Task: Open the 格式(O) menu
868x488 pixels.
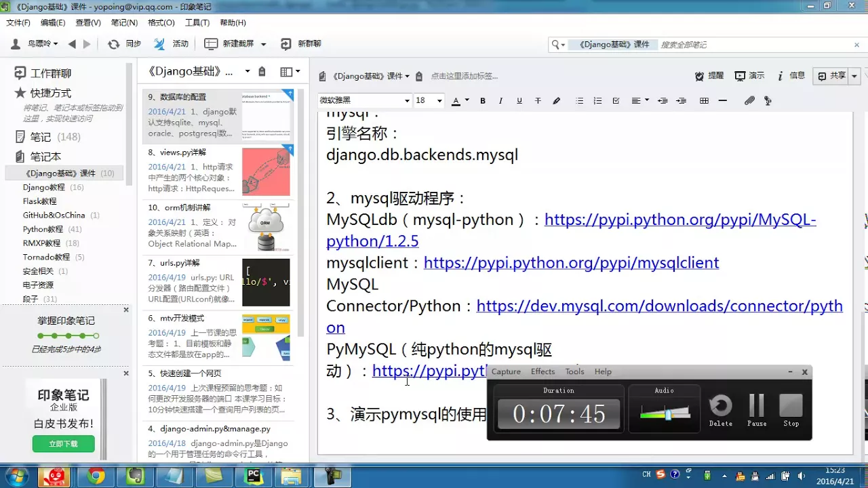Action: pyautogui.click(x=161, y=23)
